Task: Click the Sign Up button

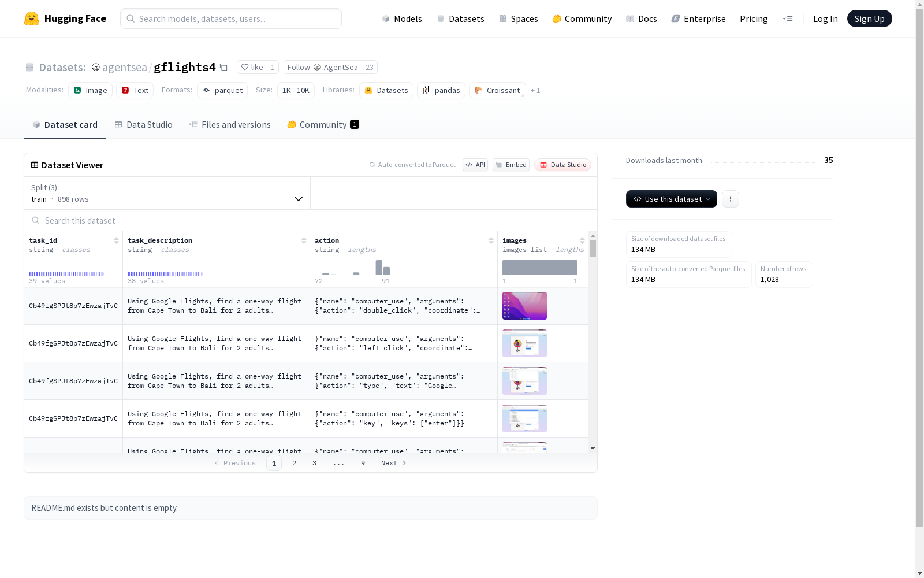Action: pos(870,18)
